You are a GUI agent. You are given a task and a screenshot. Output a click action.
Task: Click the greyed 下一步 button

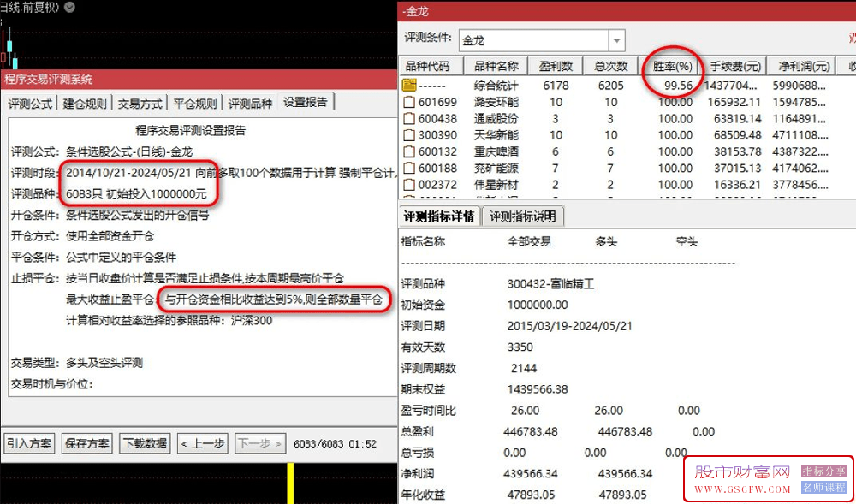tap(260, 443)
